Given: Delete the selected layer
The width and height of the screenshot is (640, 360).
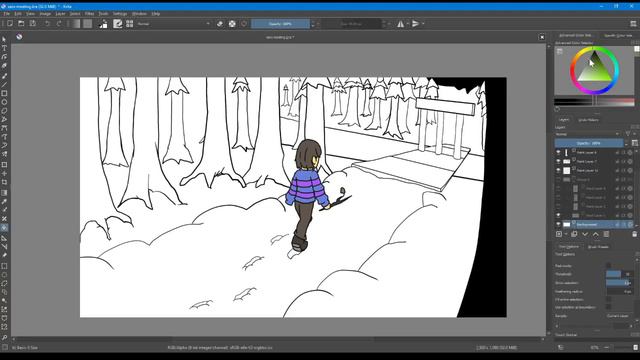Looking at the screenshot, I should (634, 234).
